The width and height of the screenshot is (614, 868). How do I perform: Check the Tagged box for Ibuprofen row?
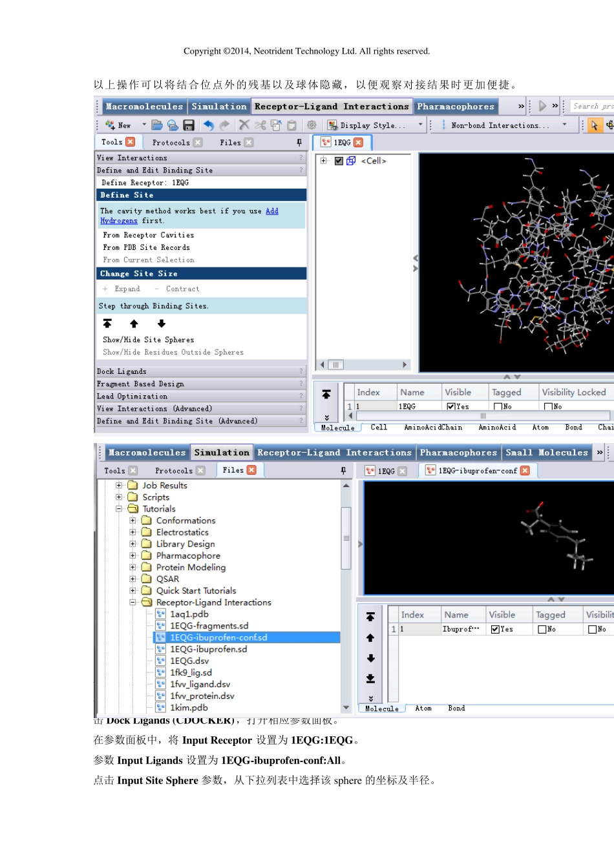coord(542,629)
